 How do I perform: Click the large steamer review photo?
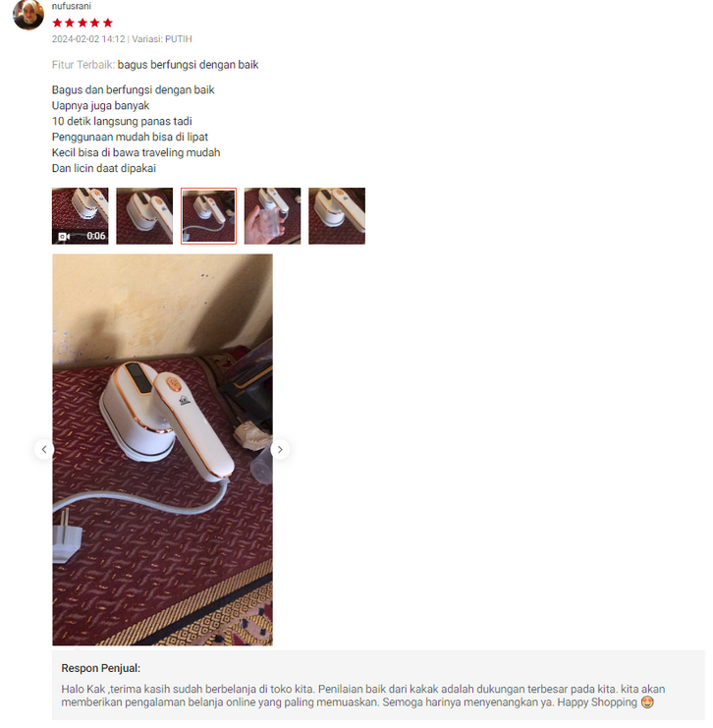click(162, 449)
